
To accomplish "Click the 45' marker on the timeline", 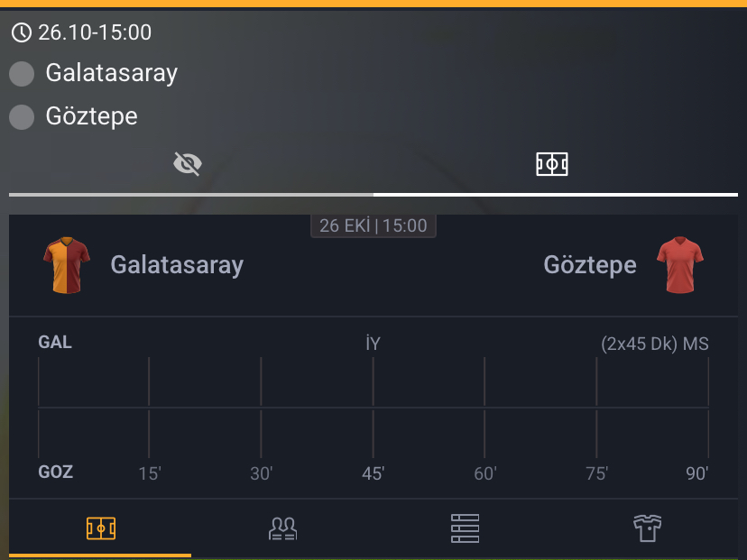I will [373, 474].
